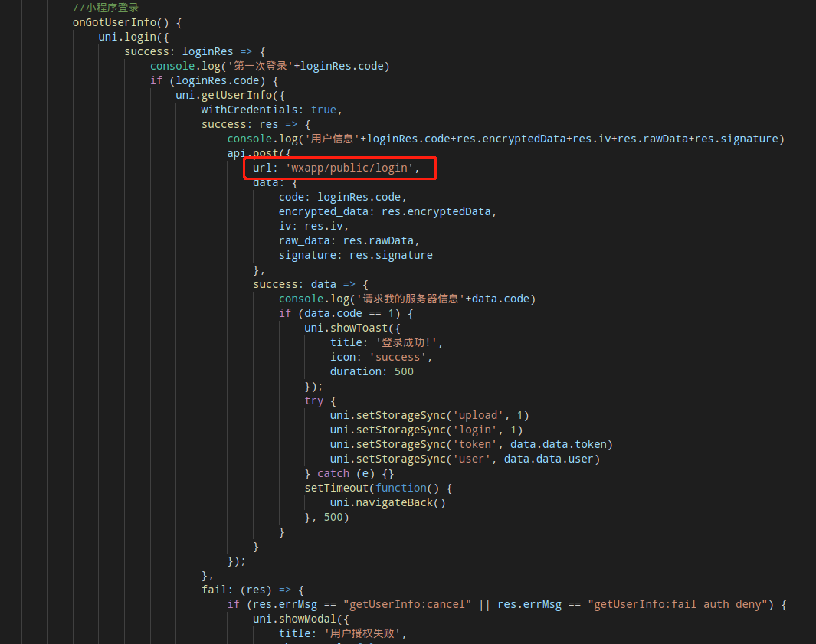Image resolution: width=816 pixels, height=644 pixels.
Task: Click the 'uni.showModal({' call
Action: (301, 619)
